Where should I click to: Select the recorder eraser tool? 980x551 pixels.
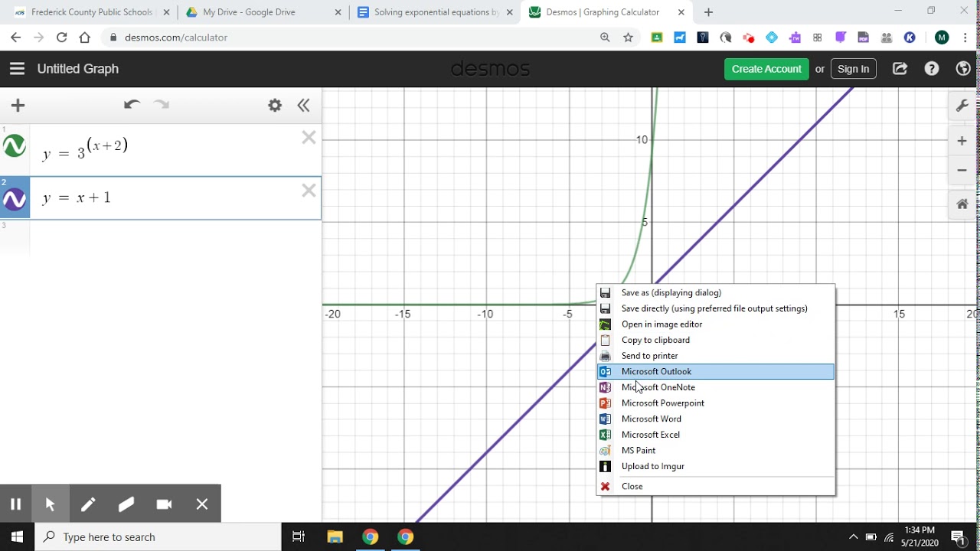[126, 504]
